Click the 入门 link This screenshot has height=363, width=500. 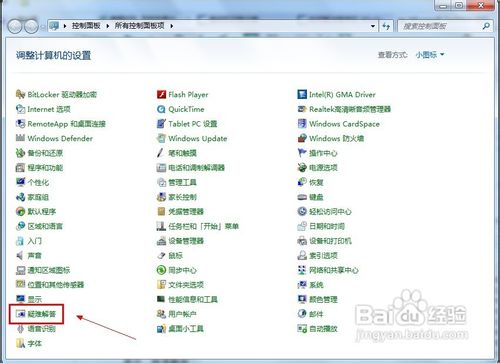pyautogui.click(x=35, y=241)
